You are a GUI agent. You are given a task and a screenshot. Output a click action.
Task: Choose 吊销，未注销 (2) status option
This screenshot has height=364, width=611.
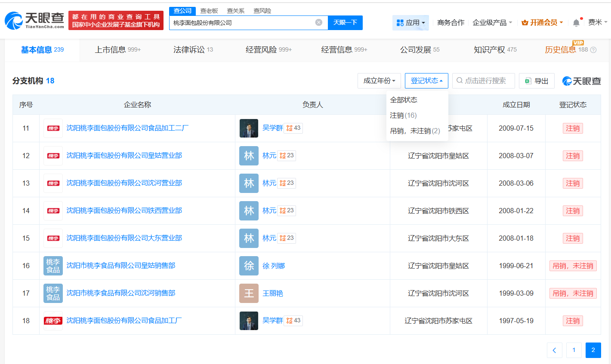coord(415,131)
